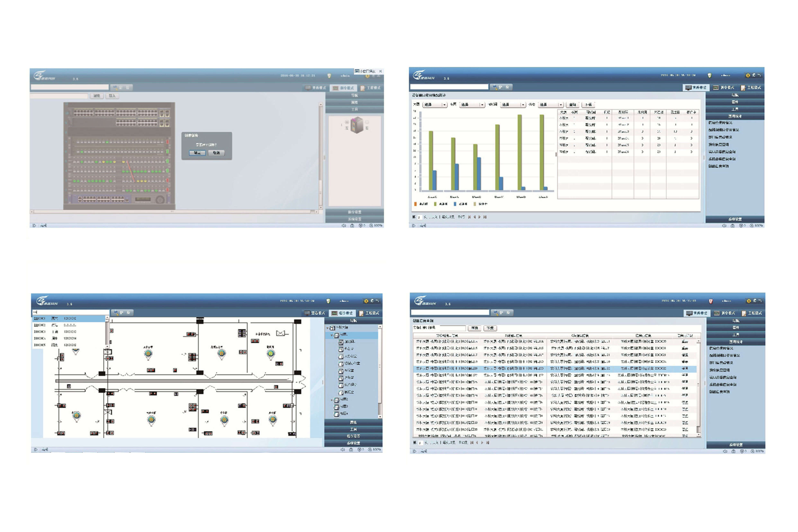Click the page number field in the bar chart window

tap(420, 217)
